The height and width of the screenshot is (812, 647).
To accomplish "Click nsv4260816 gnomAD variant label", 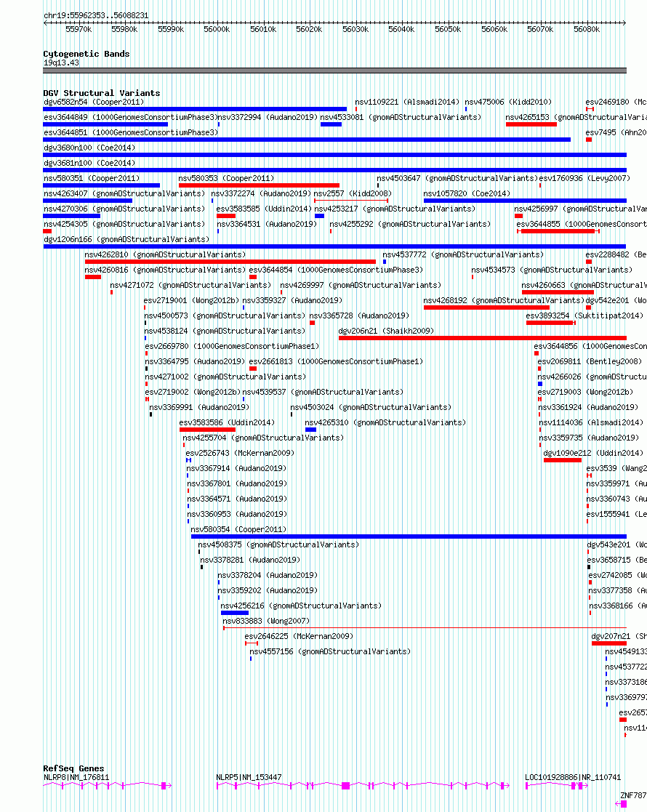I will [x=165, y=270].
